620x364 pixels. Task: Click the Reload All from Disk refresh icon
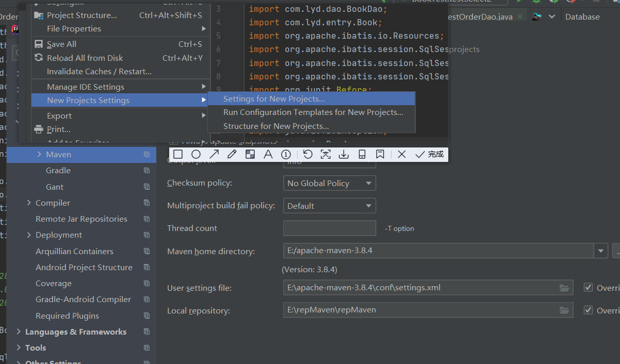[39, 58]
